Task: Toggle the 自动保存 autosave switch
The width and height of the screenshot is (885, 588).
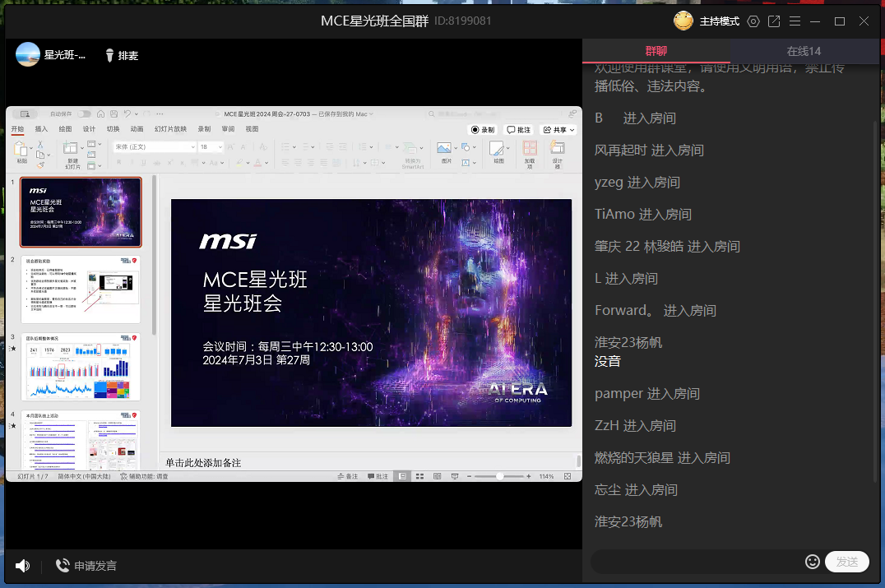Action: coord(84,114)
